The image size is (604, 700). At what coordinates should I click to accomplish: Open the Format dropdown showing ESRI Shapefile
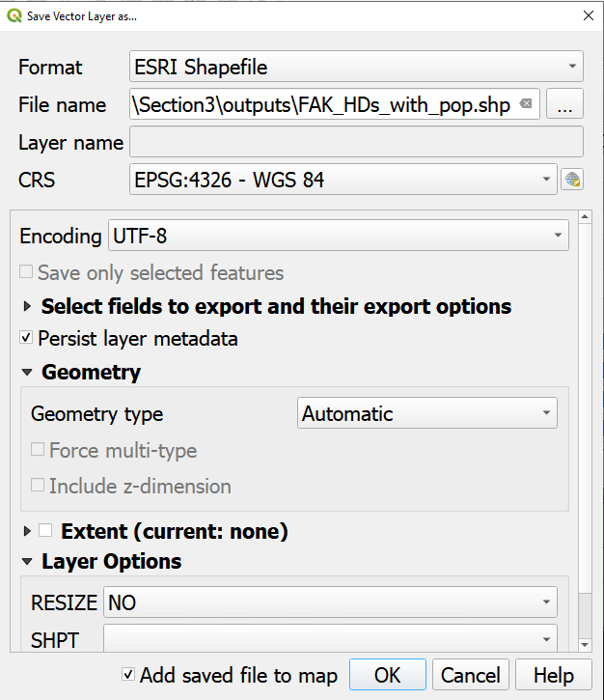[356, 67]
